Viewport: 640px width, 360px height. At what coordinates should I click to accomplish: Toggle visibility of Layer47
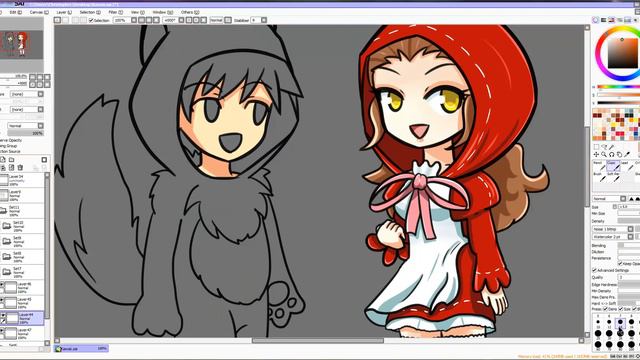(x=2, y=331)
